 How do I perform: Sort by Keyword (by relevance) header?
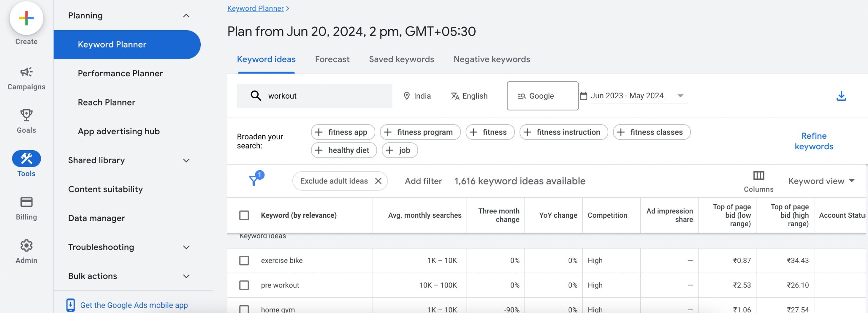pos(299,215)
